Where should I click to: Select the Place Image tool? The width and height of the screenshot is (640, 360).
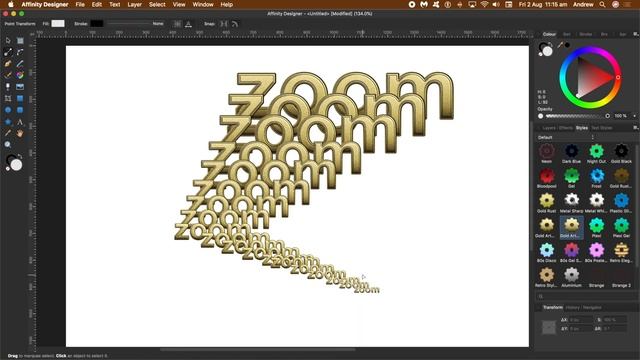pos(20,87)
